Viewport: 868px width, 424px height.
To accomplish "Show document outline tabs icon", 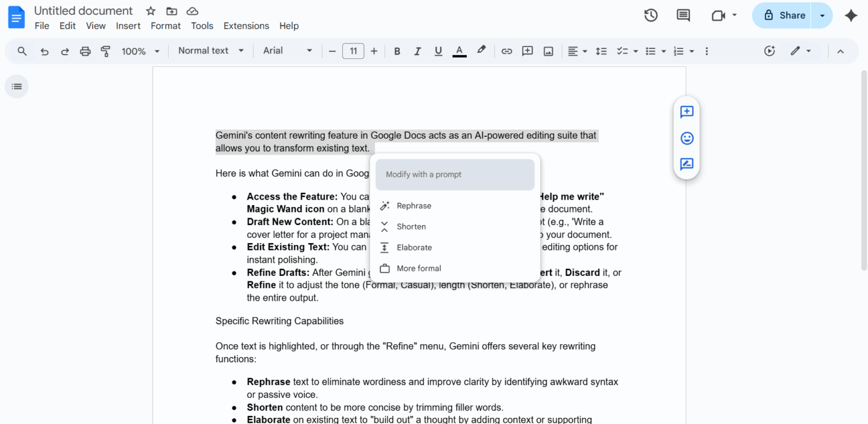I will [17, 87].
